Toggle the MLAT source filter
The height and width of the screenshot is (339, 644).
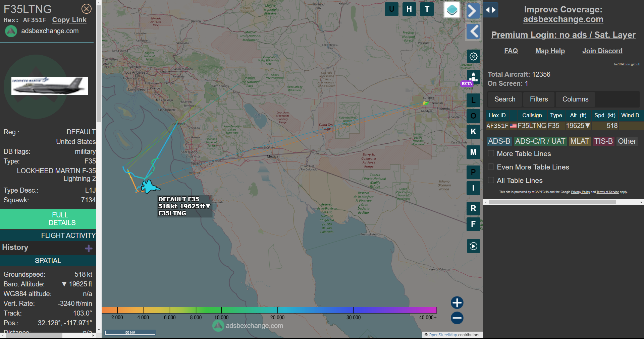pos(580,141)
